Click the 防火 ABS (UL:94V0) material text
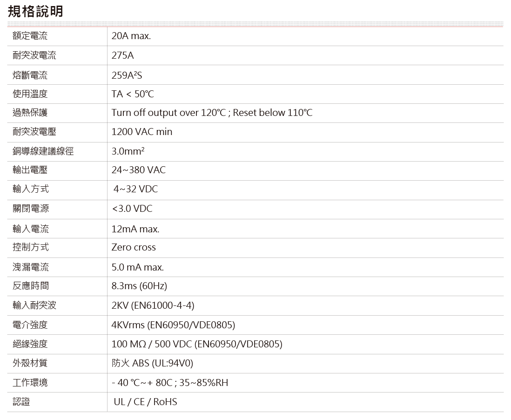The width and height of the screenshot is (511, 420). tap(152, 363)
